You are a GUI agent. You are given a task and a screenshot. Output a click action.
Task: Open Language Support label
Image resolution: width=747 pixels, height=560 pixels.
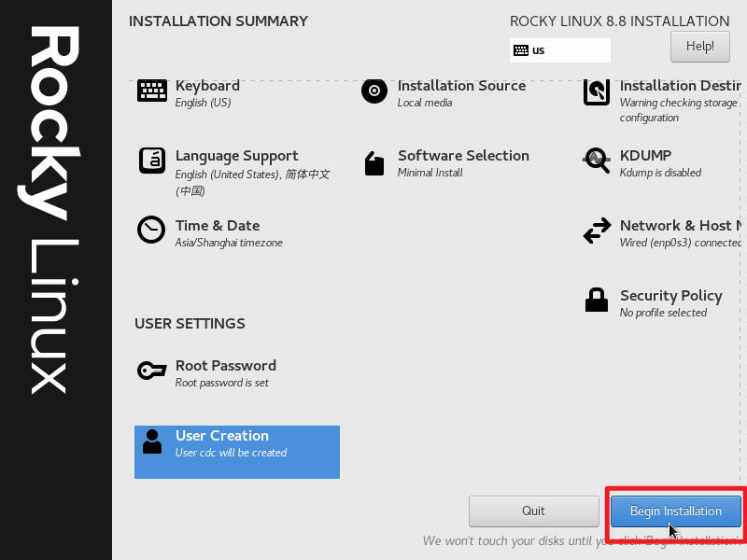pyautogui.click(x=237, y=156)
